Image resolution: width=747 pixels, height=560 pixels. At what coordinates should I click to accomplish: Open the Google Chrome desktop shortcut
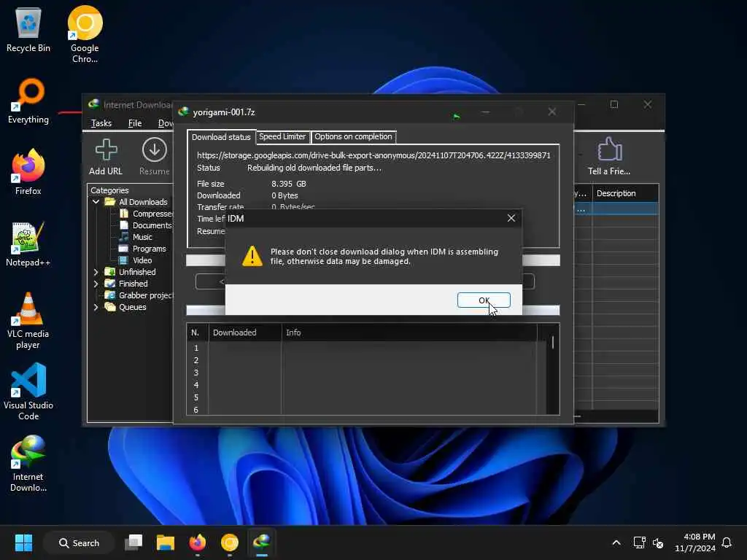[85, 34]
